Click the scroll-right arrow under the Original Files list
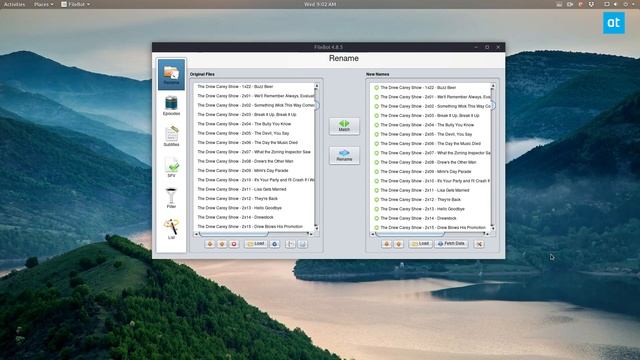The height and width of the screenshot is (360, 640). [311, 234]
